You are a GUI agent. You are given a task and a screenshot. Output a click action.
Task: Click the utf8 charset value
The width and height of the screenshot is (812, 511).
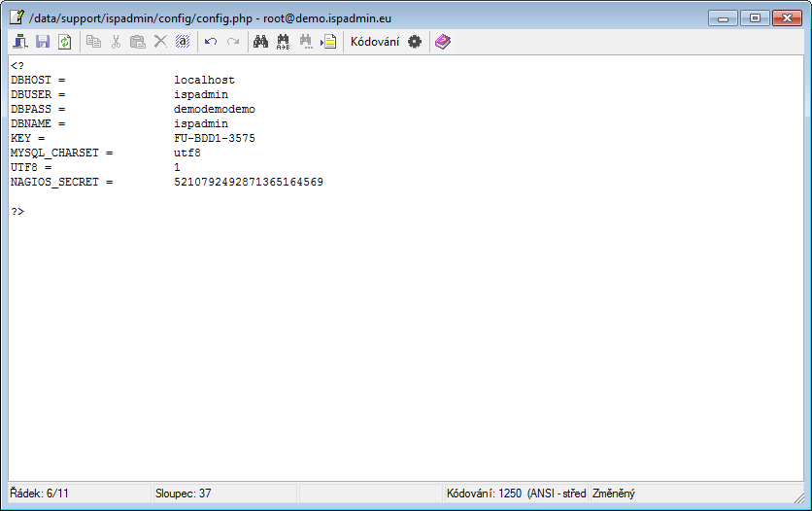coord(186,153)
